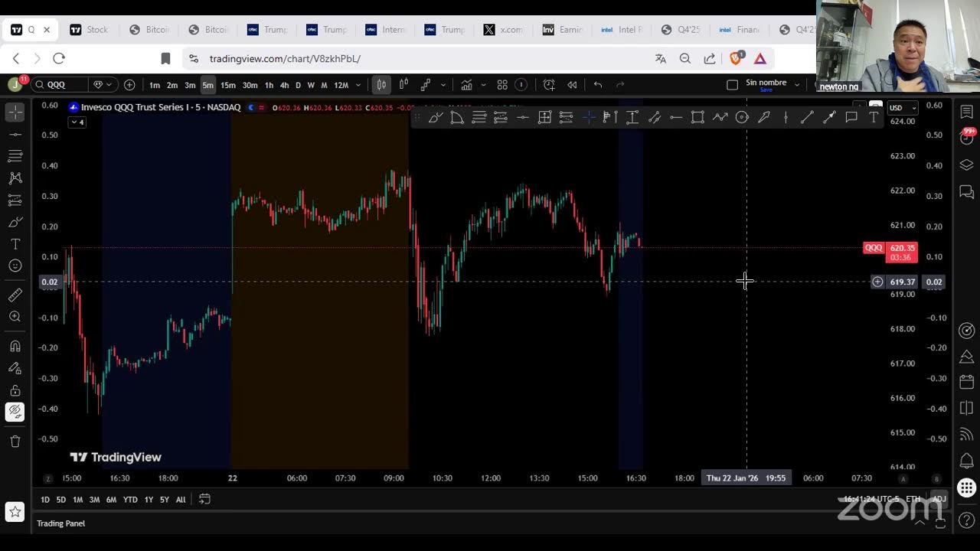Expand the indicators favorites dropdown arrow
The image size is (980, 551).
click(x=483, y=85)
